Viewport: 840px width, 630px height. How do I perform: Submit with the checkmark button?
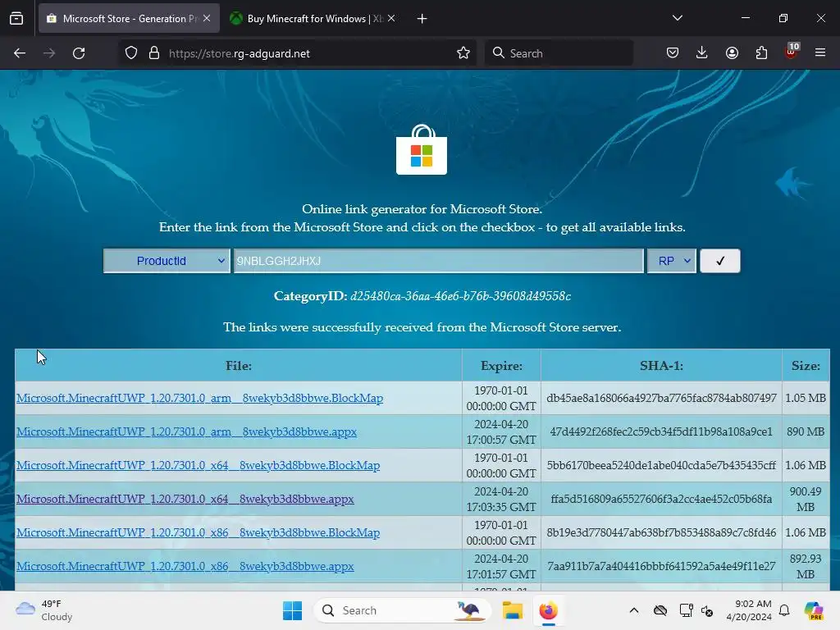(x=720, y=261)
